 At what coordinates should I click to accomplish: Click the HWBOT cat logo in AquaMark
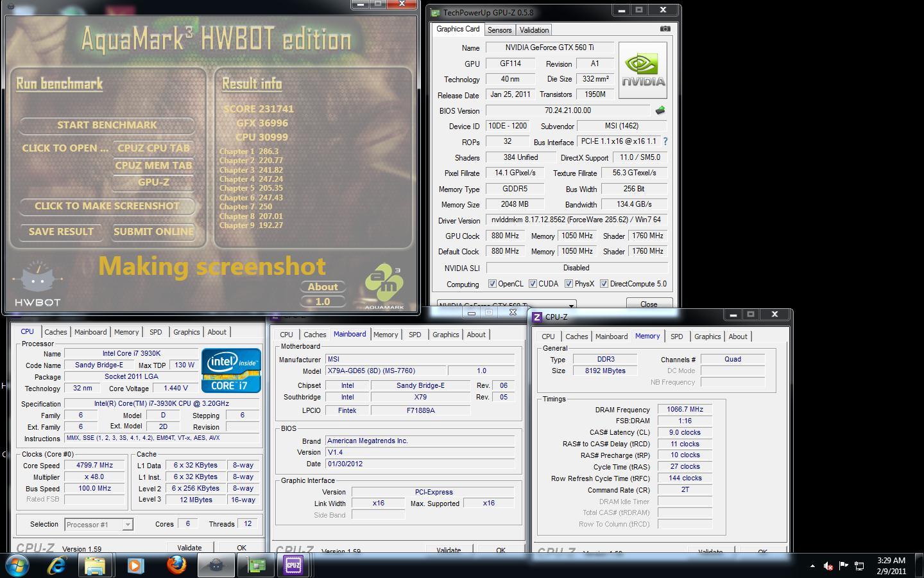tap(37, 283)
